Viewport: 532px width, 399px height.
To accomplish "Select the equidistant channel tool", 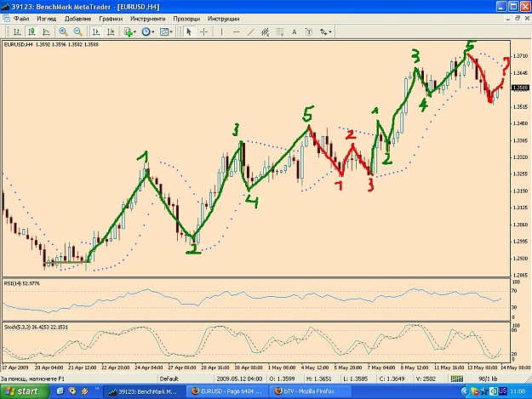I will click(x=266, y=32).
